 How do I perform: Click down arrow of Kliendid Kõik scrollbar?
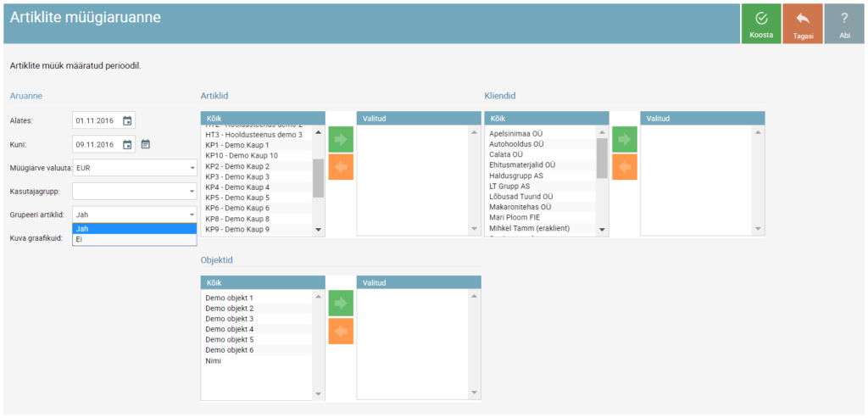click(x=603, y=229)
